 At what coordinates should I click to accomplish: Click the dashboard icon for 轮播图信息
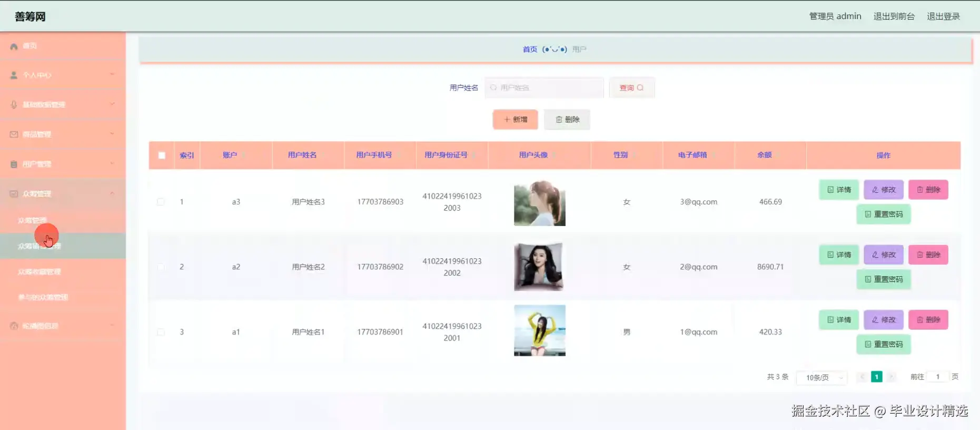point(14,326)
